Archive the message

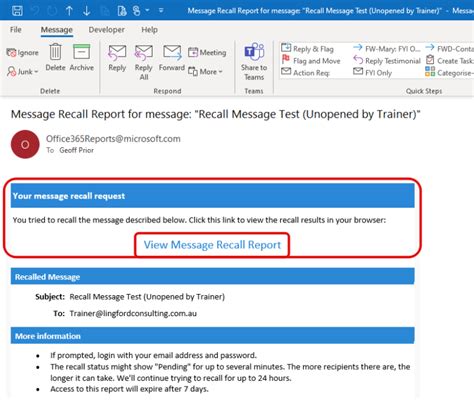coord(82,57)
